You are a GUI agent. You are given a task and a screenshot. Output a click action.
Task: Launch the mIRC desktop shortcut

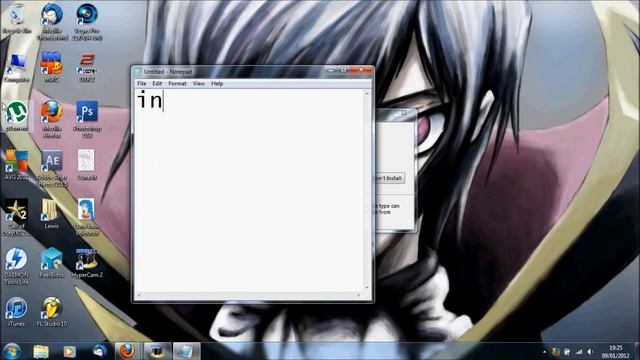pos(52,67)
